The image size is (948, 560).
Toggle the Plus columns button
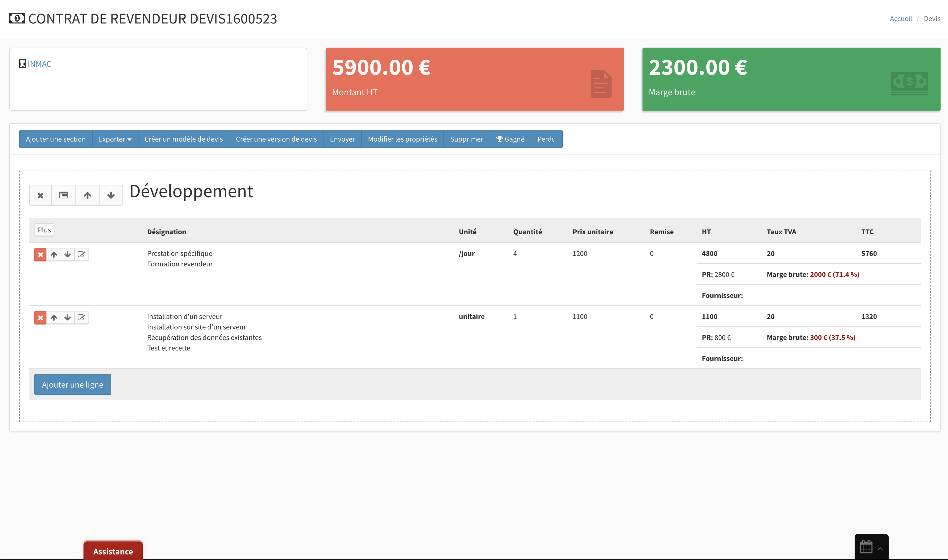(44, 230)
